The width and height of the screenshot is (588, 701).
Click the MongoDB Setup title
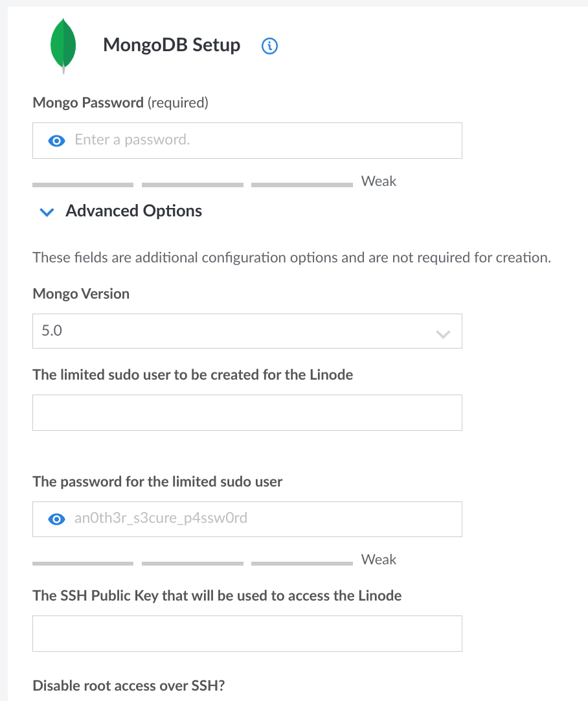point(172,45)
